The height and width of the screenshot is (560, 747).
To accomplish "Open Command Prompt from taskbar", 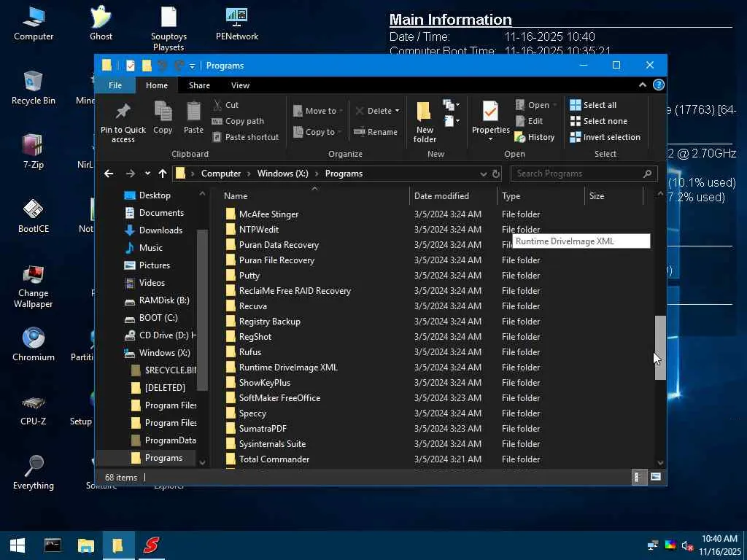I will pyautogui.click(x=53, y=545).
